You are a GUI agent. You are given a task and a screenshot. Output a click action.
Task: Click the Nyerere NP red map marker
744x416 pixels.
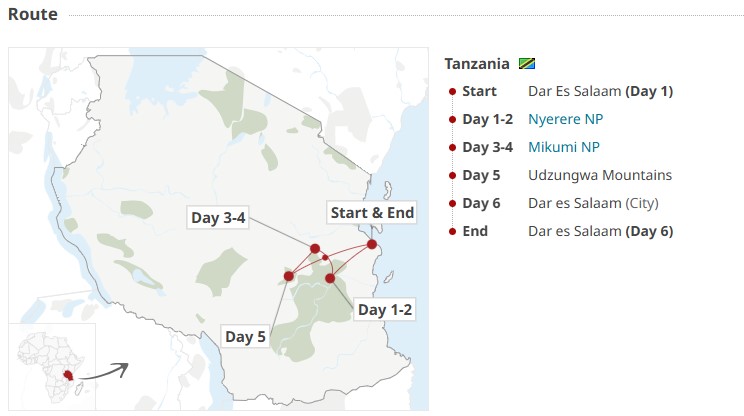(330, 278)
